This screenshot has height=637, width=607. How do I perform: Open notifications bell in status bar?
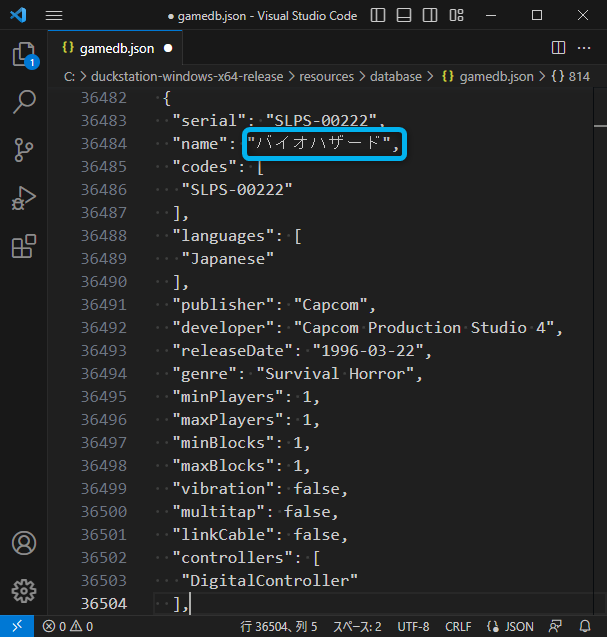(585, 626)
